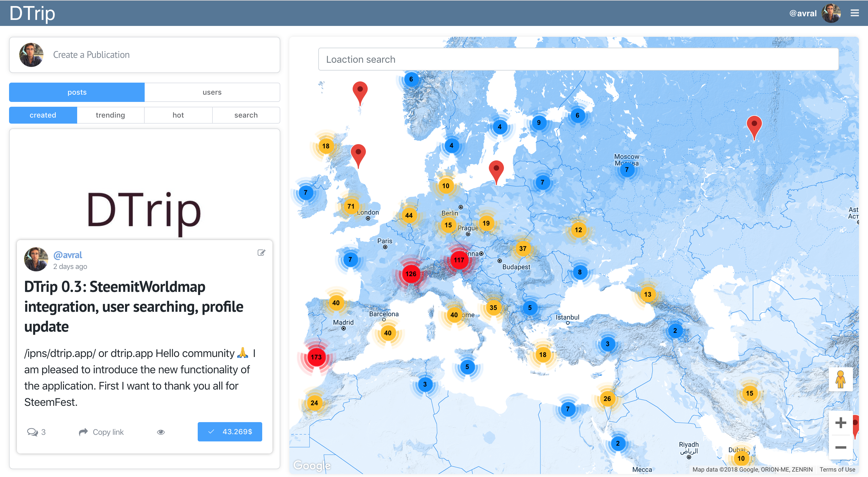This screenshot has height=477, width=868.
Task: Click the @avral profile avatar in header
Action: (x=831, y=13)
